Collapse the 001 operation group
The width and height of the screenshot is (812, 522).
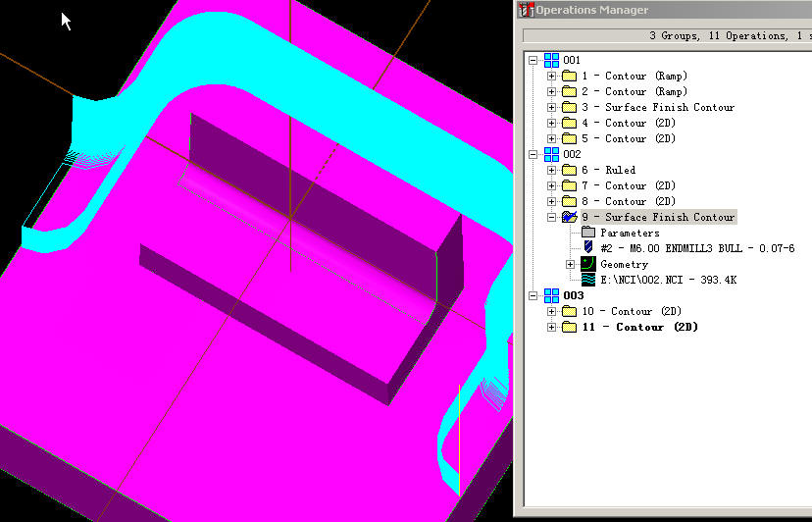coord(533,60)
